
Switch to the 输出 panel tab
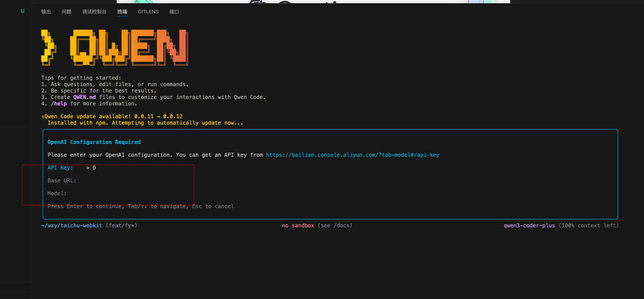click(x=46, y=12)
